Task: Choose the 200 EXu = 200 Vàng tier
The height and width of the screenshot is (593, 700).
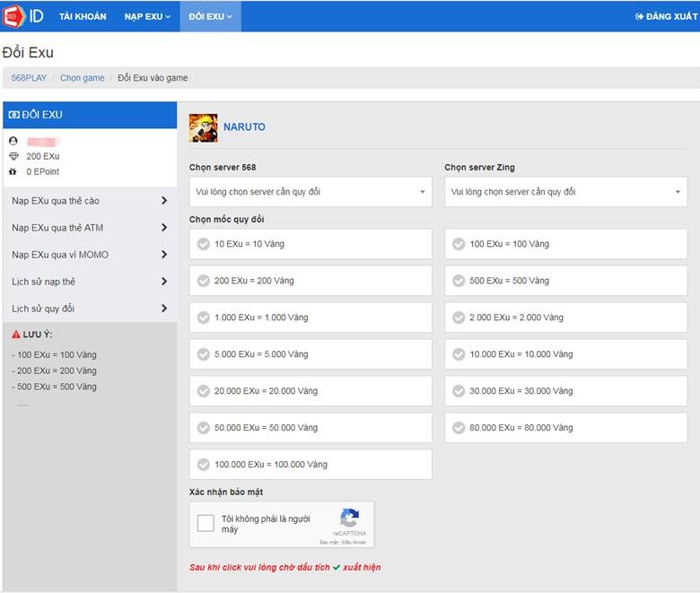Action: tap(311, 281)
